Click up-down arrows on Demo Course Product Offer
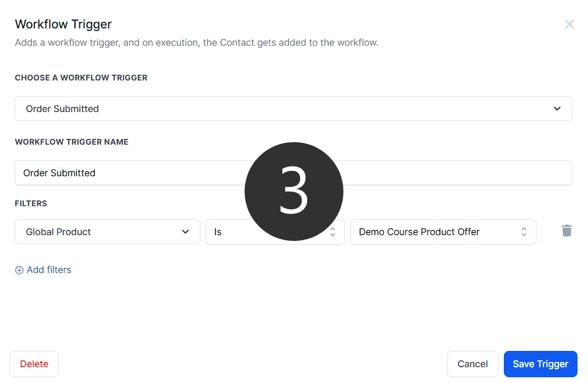The image size is (588, 383). pyautogui.click(x=524, y=232)
